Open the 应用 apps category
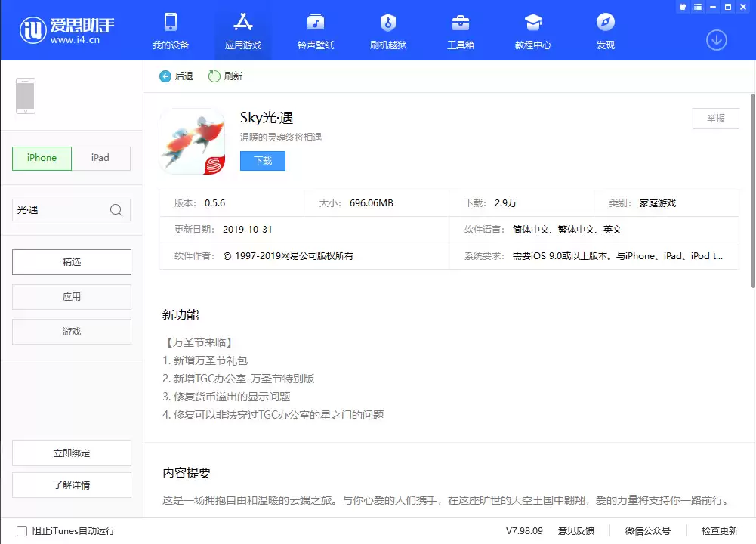Image resolution: width=756 pixels, height=544 pixels. point(71,297)
